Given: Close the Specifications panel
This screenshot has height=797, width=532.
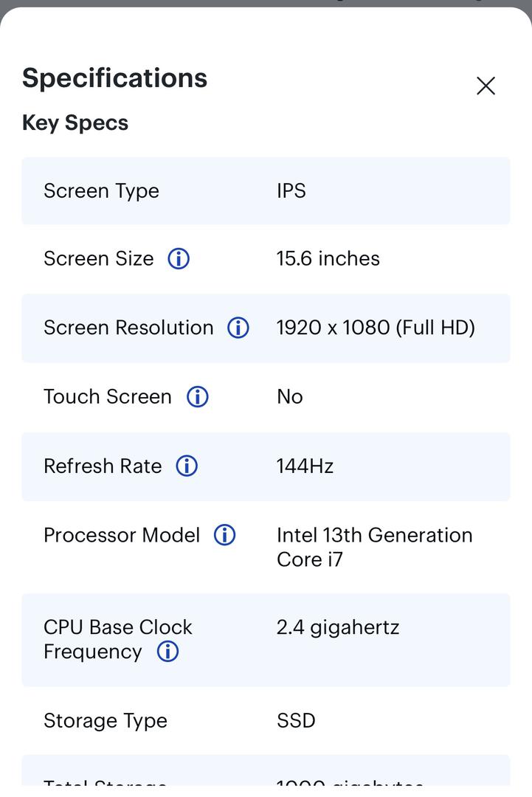Looking at the screenshot, I should click(486, 86).
